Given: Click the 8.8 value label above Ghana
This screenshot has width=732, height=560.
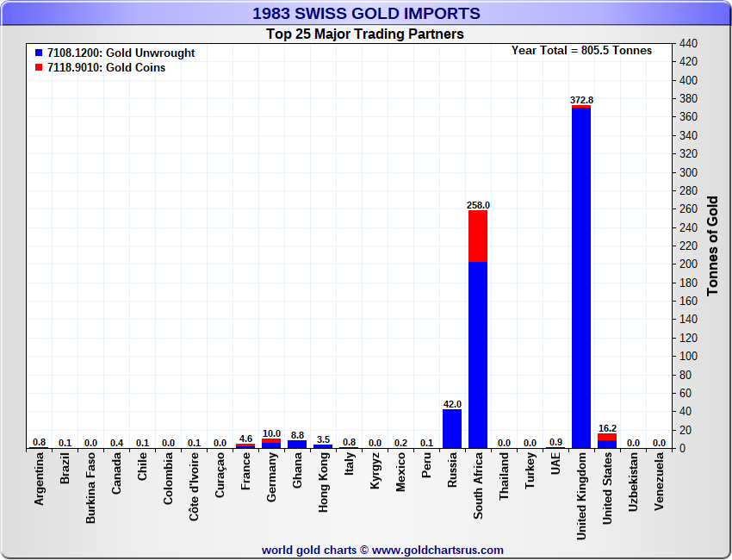Looking at the screenshot, I should (297, 435).
